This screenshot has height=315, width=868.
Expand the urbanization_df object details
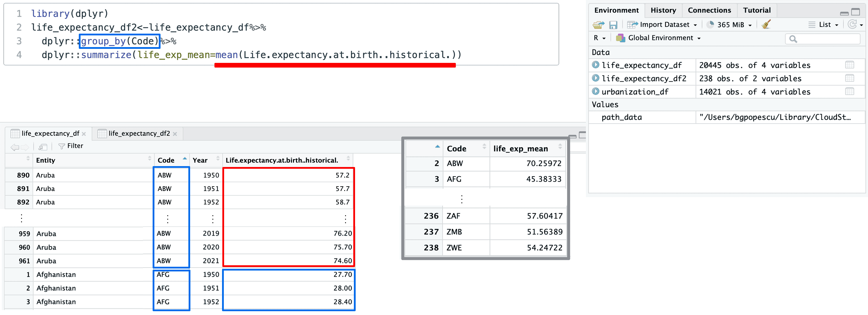pos(595,92)
